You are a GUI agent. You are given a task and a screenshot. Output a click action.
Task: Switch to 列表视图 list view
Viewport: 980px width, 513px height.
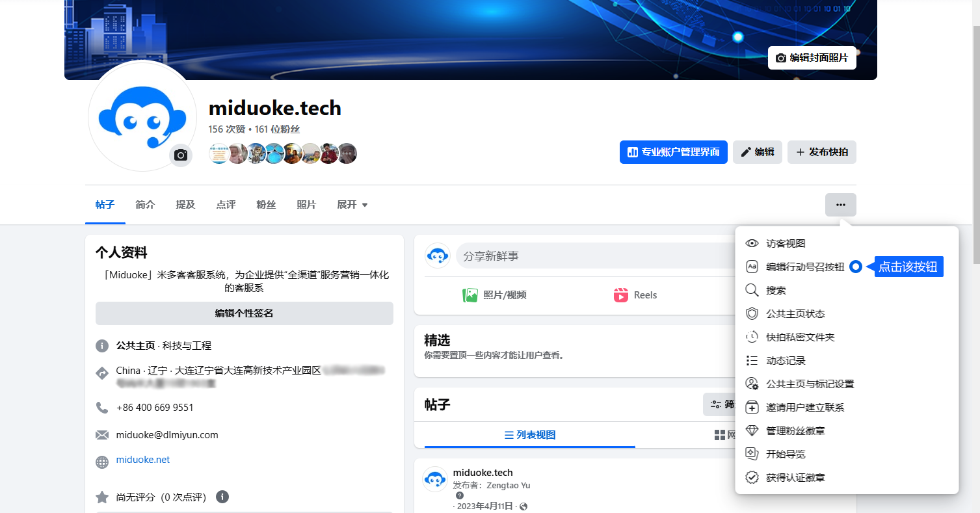[529, 435]
